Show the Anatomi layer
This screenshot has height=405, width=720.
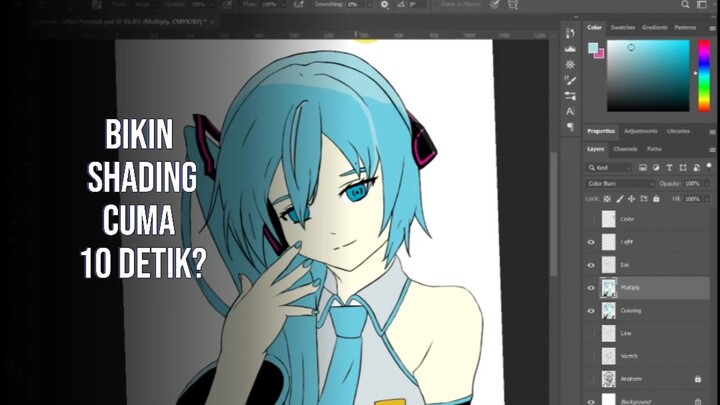point(591,379)
